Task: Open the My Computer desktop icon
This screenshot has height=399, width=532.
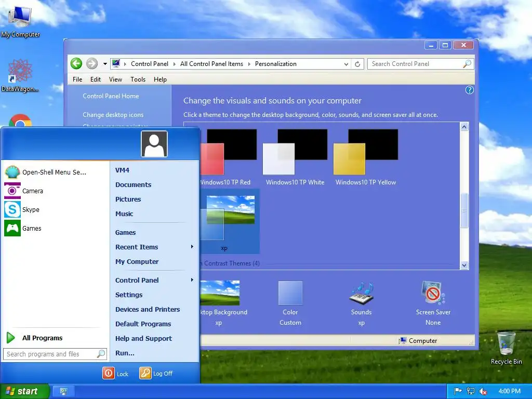Action: coord(20,21)
